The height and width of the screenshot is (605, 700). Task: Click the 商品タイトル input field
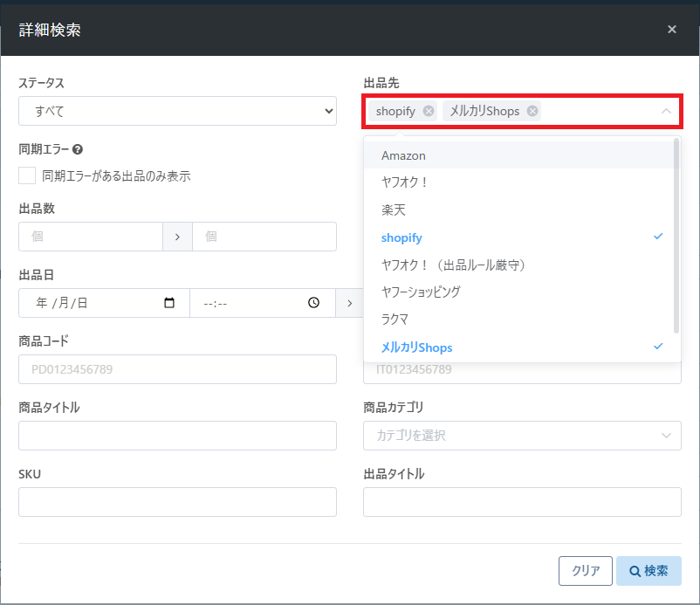pyautogui.click(x=177, y=436)
